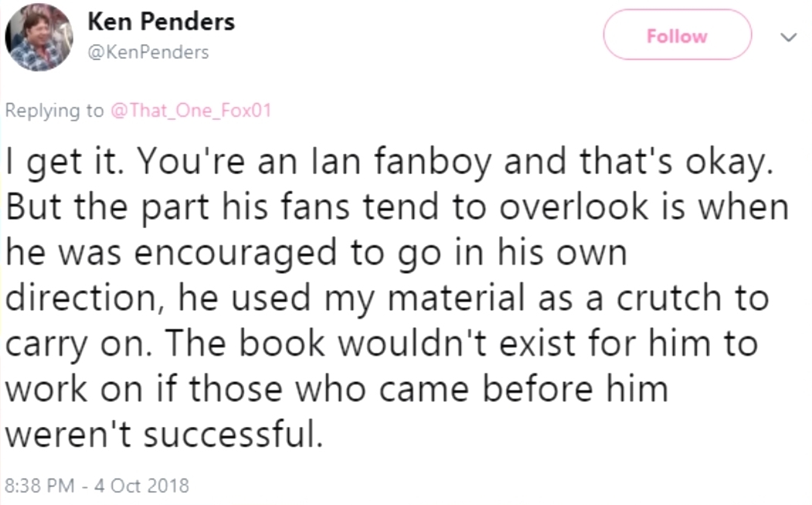
Task: Click the 8:38 PM time in the timestamp
Action: pos(39,486)
